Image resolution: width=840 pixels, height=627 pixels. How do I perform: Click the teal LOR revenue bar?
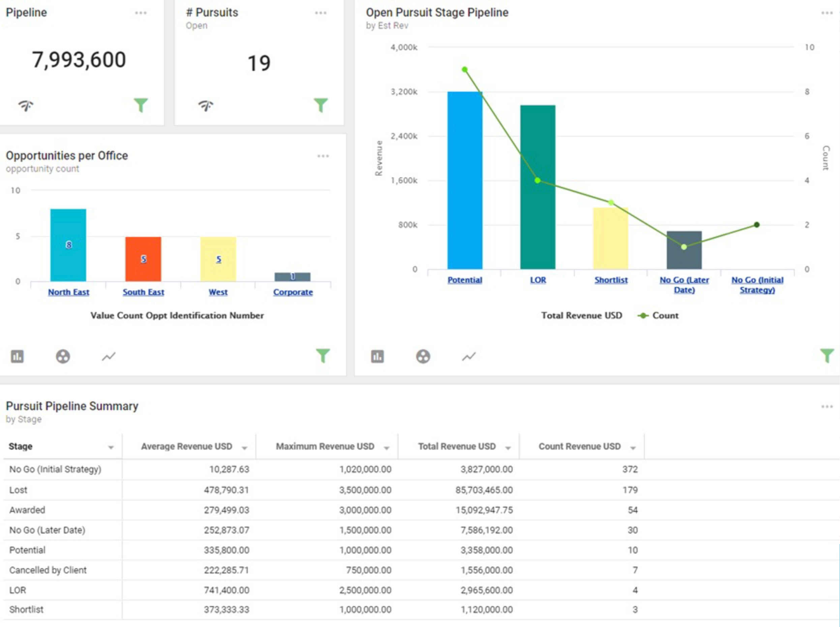pos(538,187)
